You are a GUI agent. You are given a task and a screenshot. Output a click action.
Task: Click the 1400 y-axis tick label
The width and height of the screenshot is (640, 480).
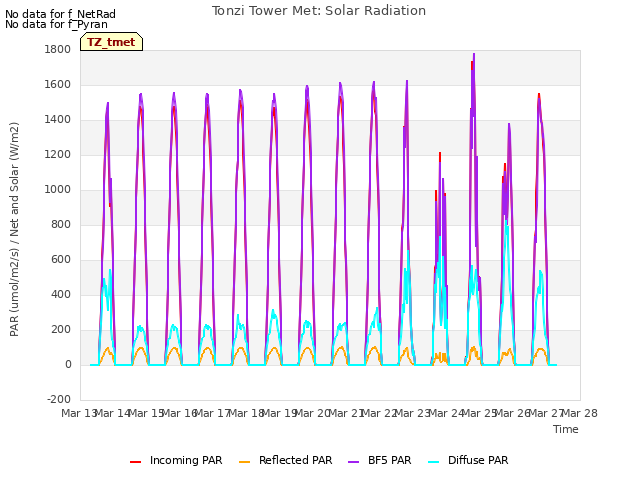(58, 120)
